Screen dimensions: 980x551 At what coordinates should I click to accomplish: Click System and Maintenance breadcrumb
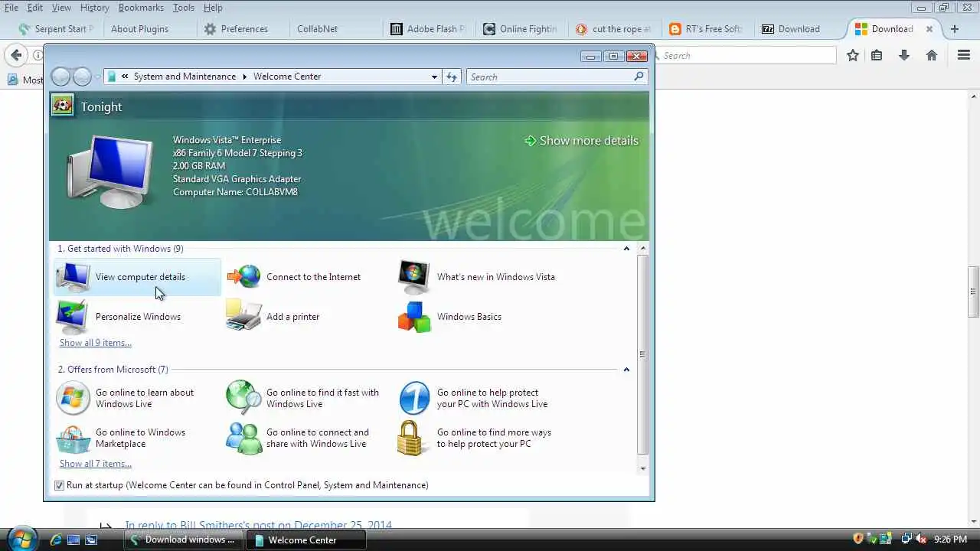[x=185, y=77]
